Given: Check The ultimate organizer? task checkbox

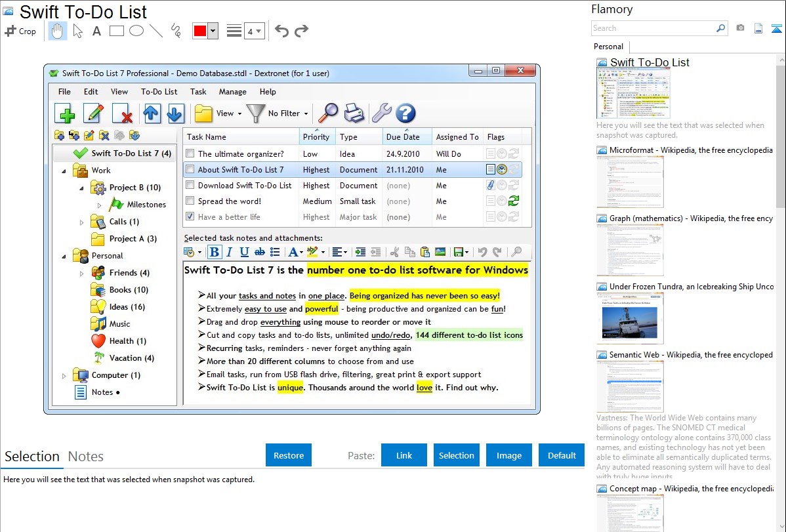Looking at the screenshot, I should [x=190, y=153].
